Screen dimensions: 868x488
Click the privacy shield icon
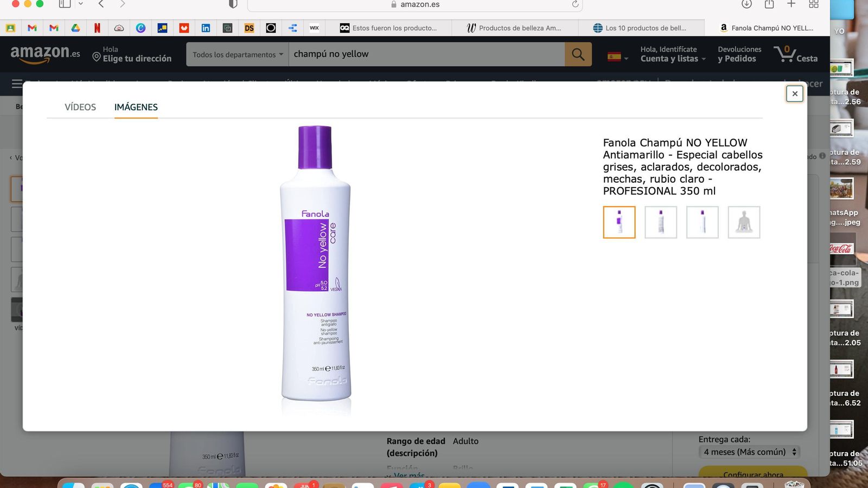click(233, 4)
